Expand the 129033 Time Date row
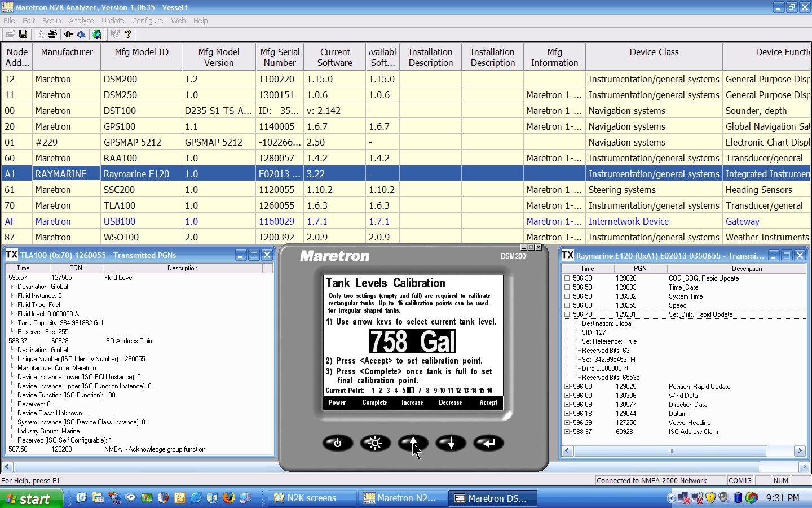Screen dimensions: 812x508 coord(567,287)
